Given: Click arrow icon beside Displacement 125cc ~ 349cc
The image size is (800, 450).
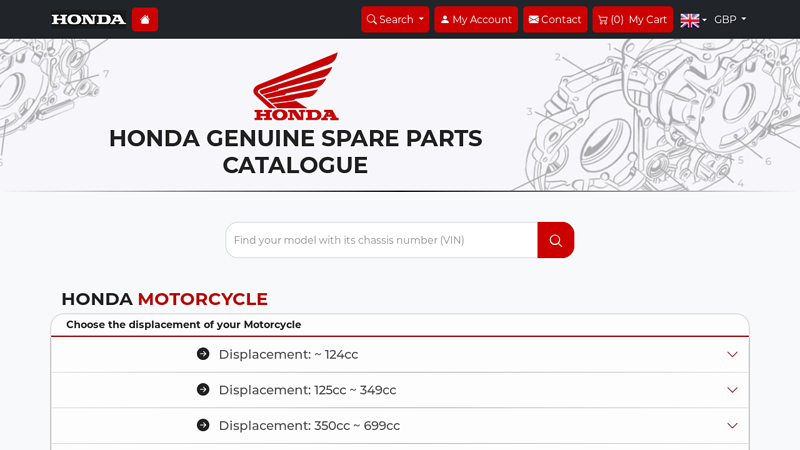Looking at the screenshot, I should click(x=203, y=389).
